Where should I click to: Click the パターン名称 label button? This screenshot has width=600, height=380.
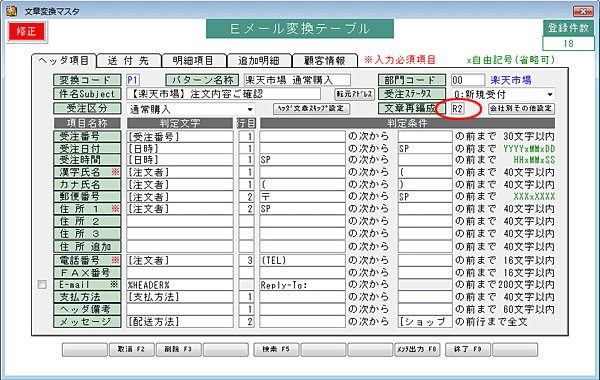202,80
